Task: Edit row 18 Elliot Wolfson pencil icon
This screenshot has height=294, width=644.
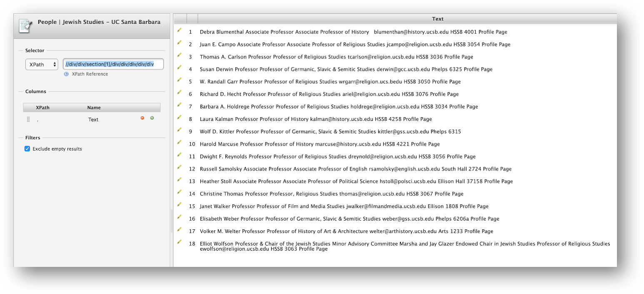Action: pyautogui.click(x=180, y=242)
